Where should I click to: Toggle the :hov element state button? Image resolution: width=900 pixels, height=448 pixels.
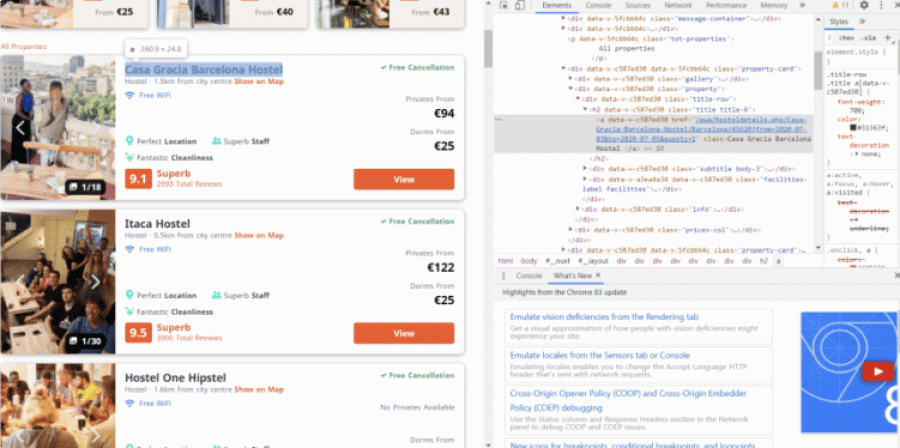[x=846, y=38]
